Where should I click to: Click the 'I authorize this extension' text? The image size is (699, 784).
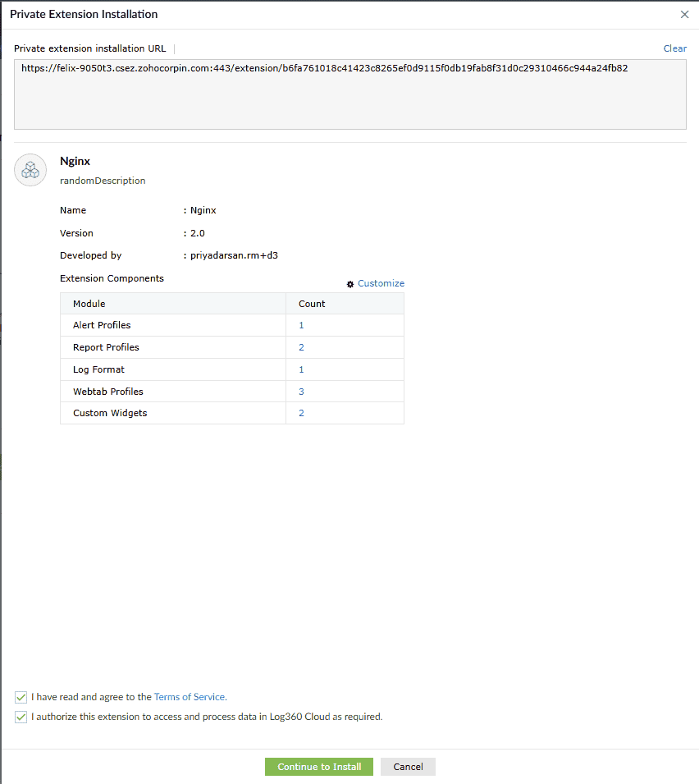[x=207, y=717]
